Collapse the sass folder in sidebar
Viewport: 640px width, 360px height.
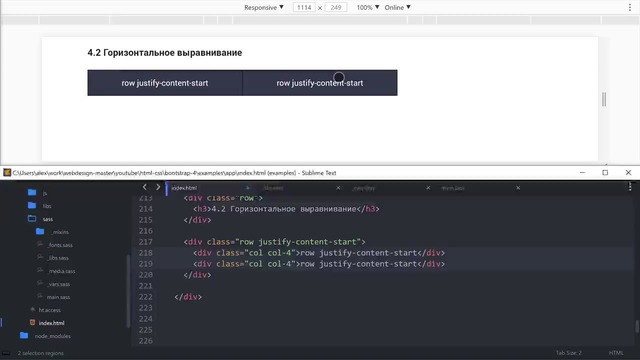pos(48,219)
